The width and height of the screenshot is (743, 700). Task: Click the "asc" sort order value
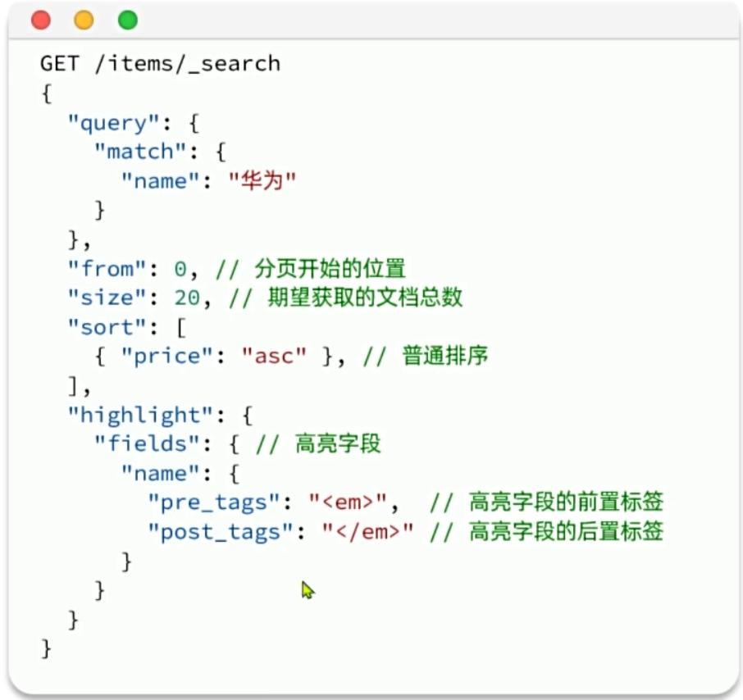click(274, 357)
